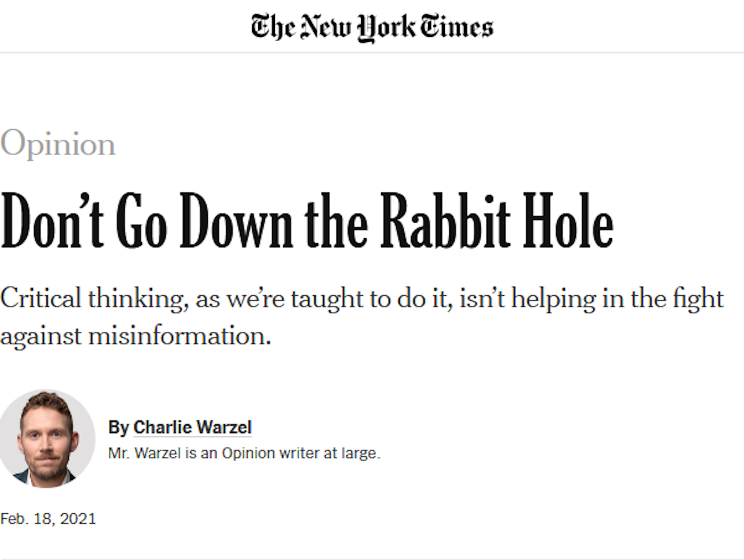Click 'Opinion writer at large' in the bio
Image resolution: width=744 pixels, height=560 pixels.
(300, 453)
